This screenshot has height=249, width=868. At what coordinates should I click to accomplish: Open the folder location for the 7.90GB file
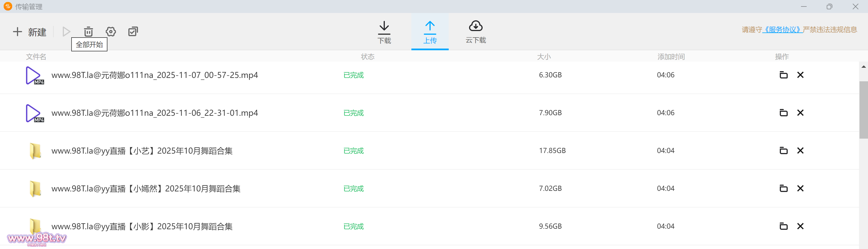[x=783, y=113]
